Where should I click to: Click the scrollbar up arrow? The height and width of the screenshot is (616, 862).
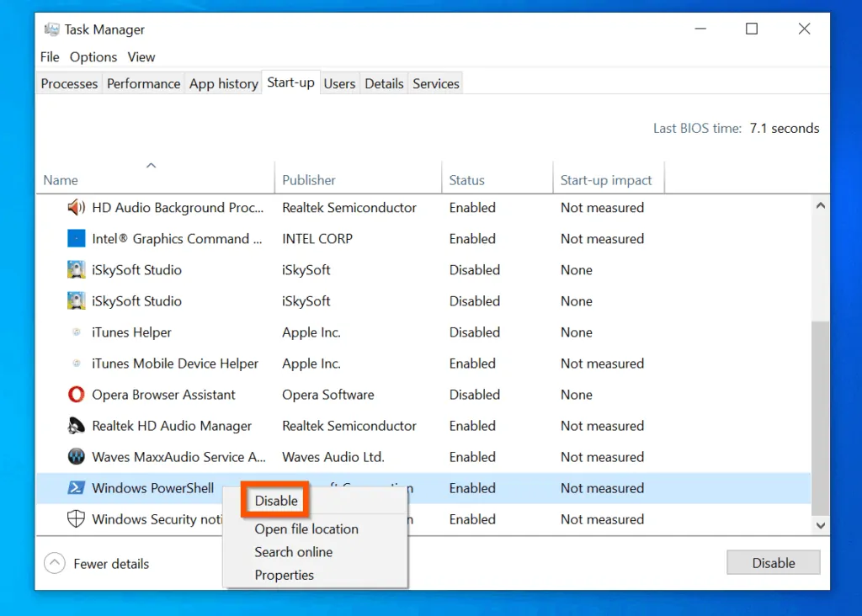pyautogui.click(x=820, y=206)
